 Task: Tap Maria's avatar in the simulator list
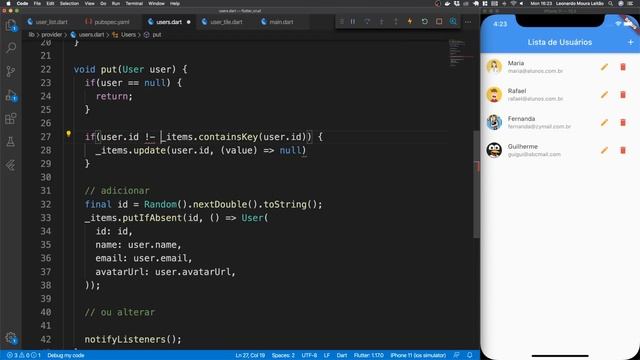(x=494, y=67)
